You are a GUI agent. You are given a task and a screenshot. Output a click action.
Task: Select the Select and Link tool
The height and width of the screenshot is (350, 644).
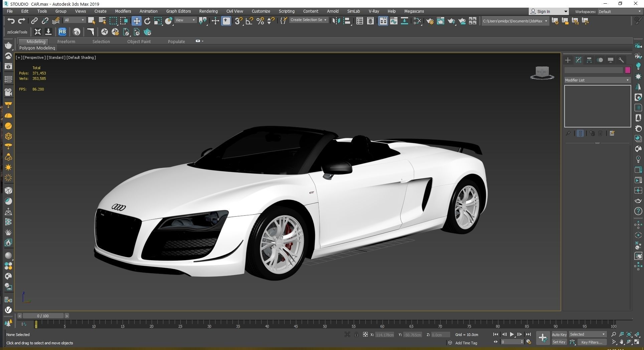point(34,21)
